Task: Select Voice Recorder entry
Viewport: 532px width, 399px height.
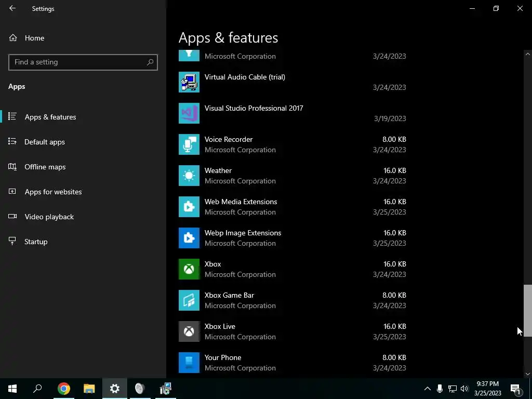Action: point(292,144)
